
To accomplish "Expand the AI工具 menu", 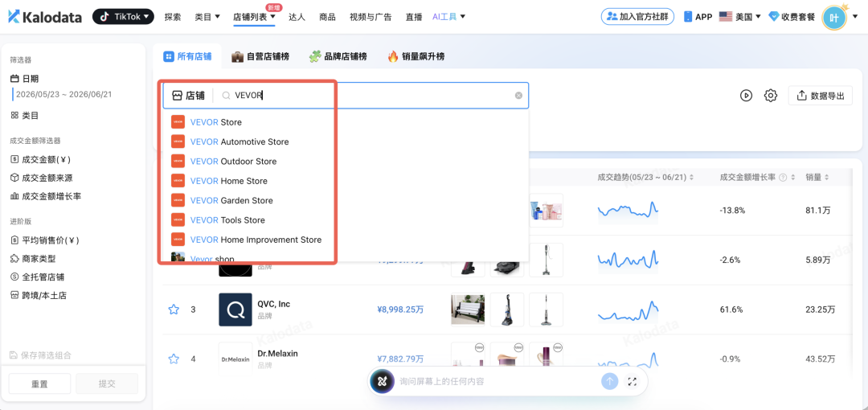I will click(449, 17).
